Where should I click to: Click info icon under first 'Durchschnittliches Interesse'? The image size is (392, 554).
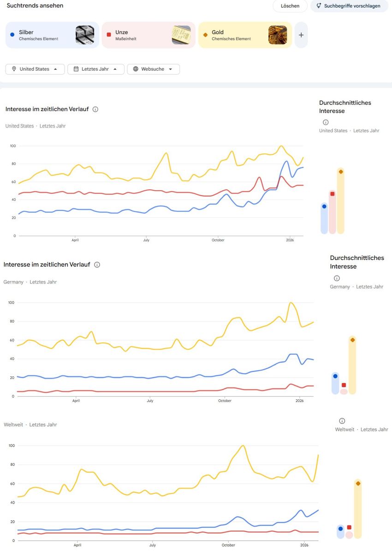[326, 122]
